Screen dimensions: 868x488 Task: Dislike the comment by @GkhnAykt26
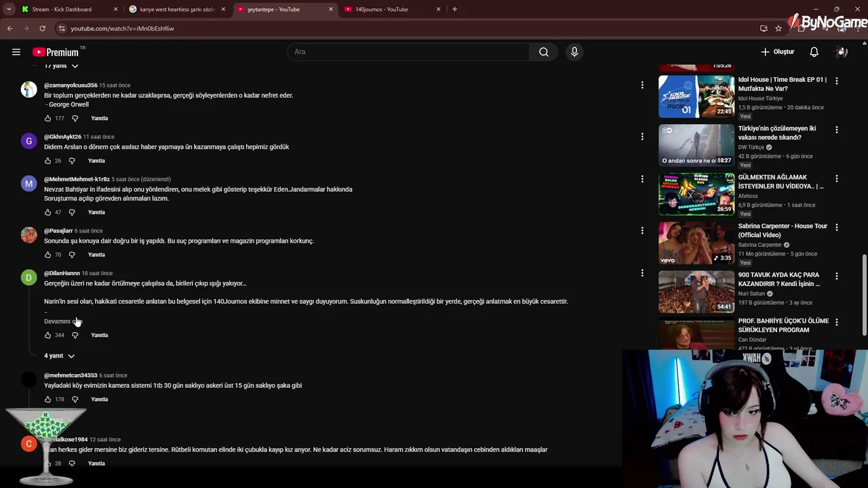coord(72,161)
